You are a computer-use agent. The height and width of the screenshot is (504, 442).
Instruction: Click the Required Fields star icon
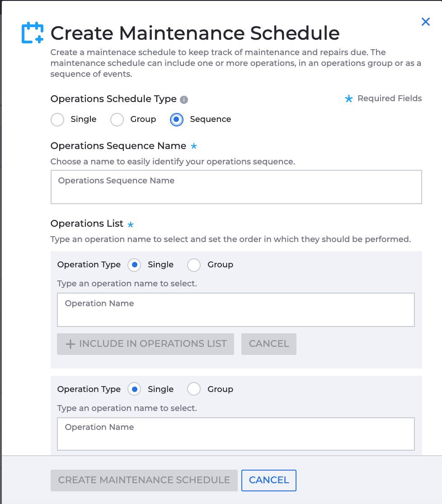coord(349,99)
